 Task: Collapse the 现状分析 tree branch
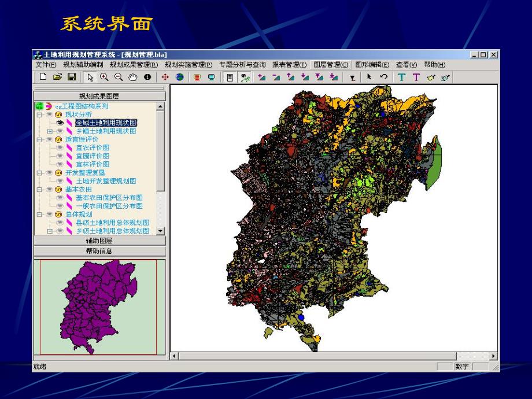(38, 114)
